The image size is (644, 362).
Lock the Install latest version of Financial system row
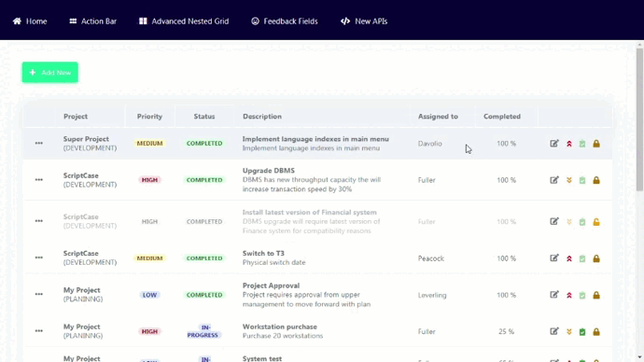coord(596,222)
